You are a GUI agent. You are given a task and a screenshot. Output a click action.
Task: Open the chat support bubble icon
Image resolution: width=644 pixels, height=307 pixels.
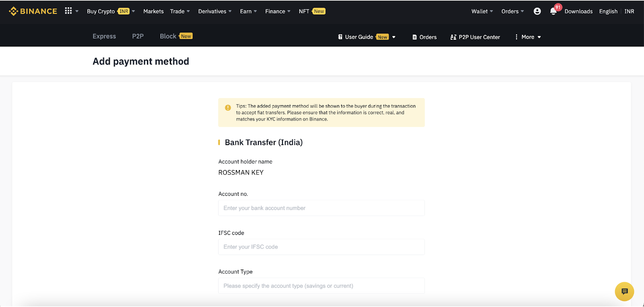pos(624,291)
